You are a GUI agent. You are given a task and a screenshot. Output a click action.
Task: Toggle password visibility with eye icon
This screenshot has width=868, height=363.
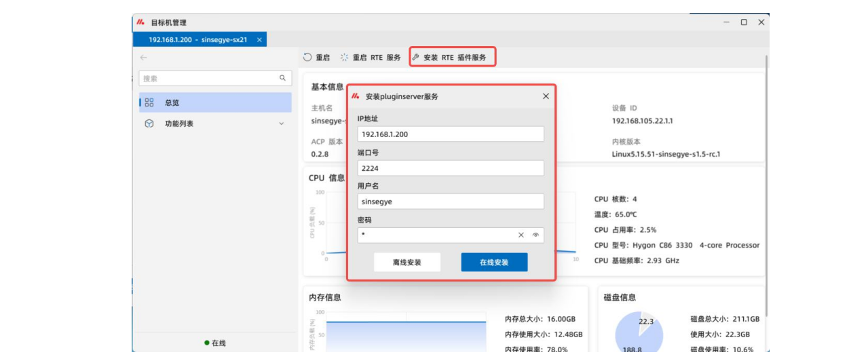click(x=535, y=235)
